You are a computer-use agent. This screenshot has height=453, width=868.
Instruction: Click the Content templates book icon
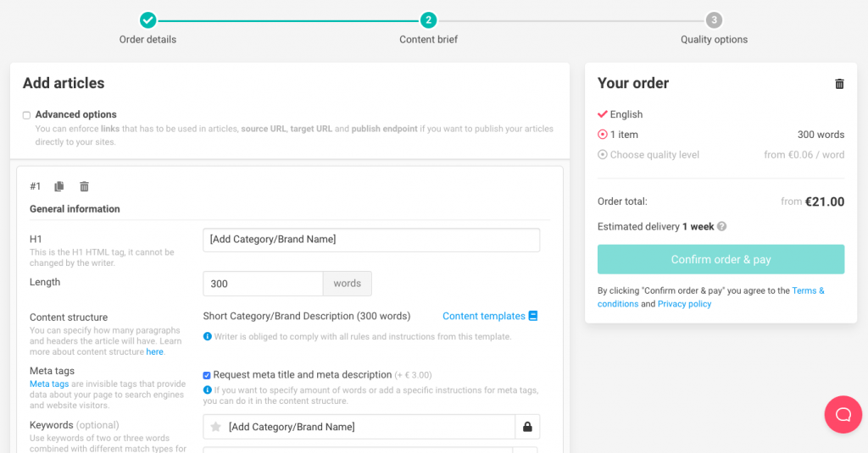pos(533,316)
